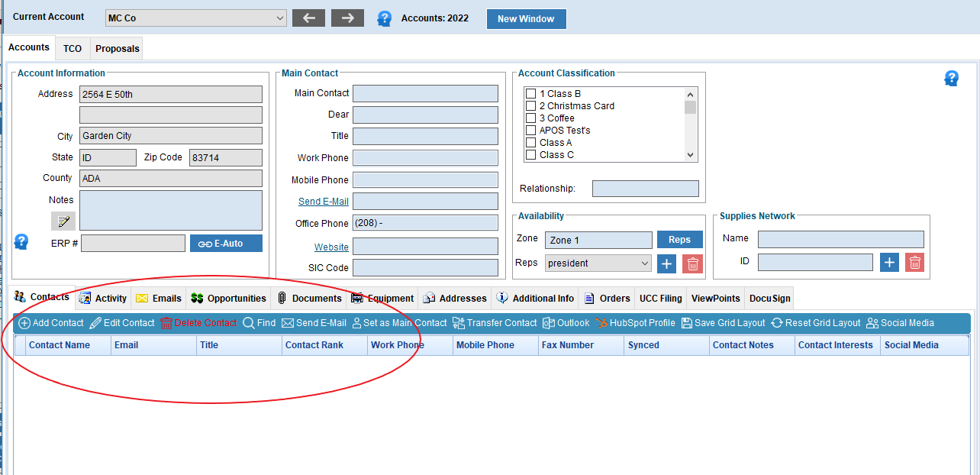Screen dimensions: 980x475
Task: Open Social Media in the contacts toolbar
Action: [x=901, y=323]
